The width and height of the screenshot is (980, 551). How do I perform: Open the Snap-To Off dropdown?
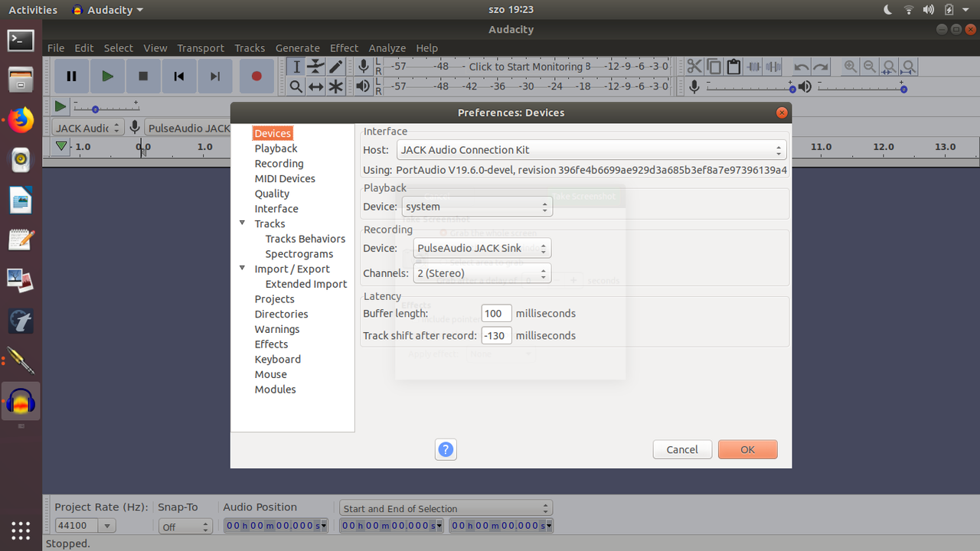pyautogui.click(x=185, y=527)
